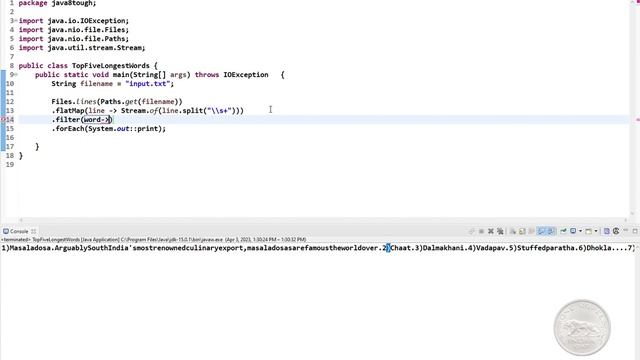The height and width of the screenshot is (360, 640).
Task: Click Remove Launch in the console toolbar
Action: [x=491, y=231]
